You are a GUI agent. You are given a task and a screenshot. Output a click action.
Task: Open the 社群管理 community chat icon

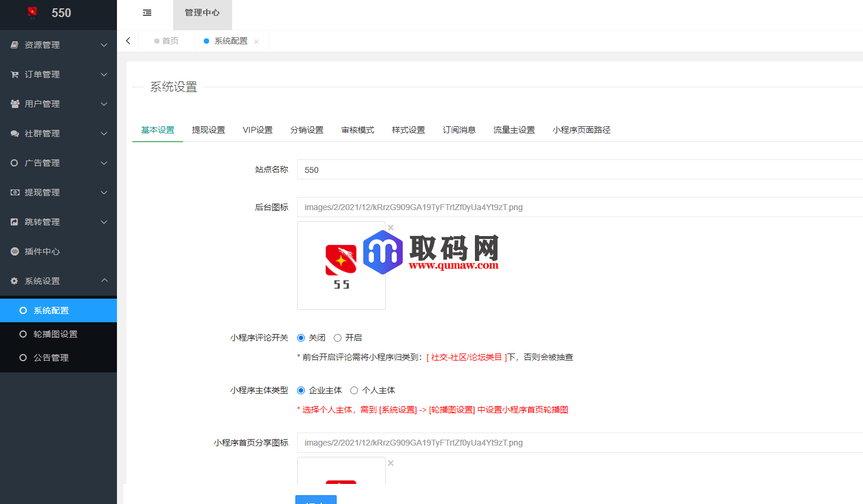tap(14, 133)
